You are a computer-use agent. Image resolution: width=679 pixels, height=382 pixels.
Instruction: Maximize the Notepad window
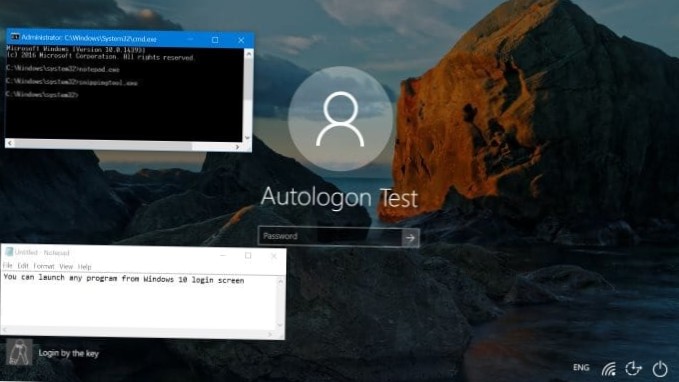point(248,256)
